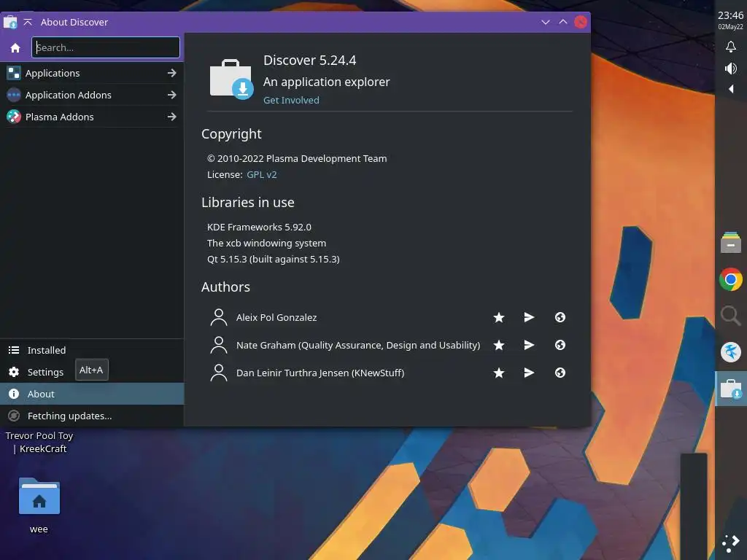Click the Fetching updates entry
Viewport: 747px width, 560px height.
point(91,416)
